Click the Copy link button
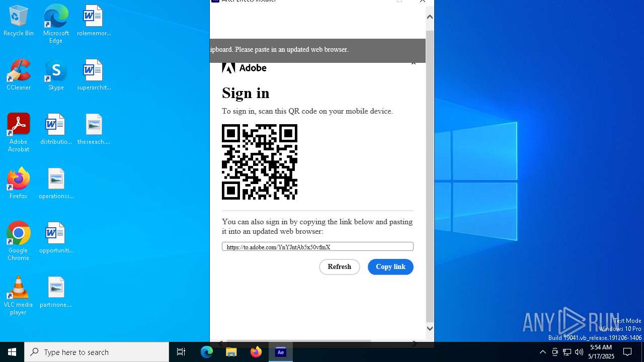644x362 pixels. [x=390, y=267]
